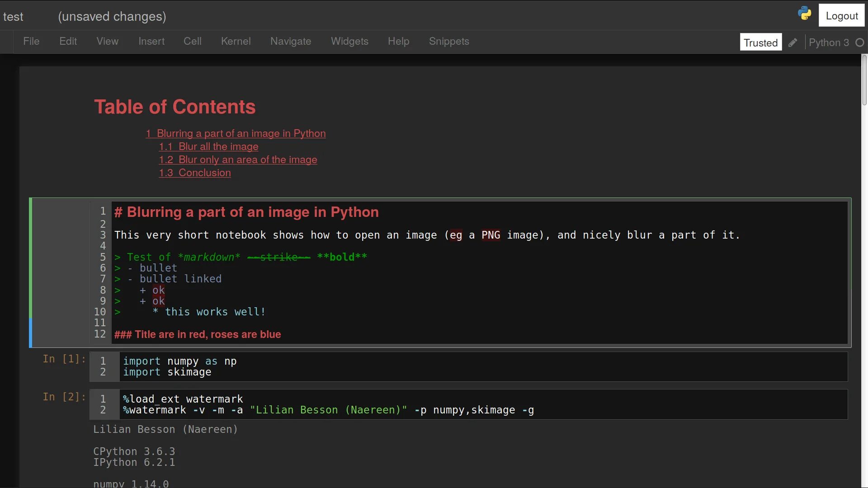Click the Python 3 kernel name
This screenshot has width=868, height=488.
[x=828, y=42]
